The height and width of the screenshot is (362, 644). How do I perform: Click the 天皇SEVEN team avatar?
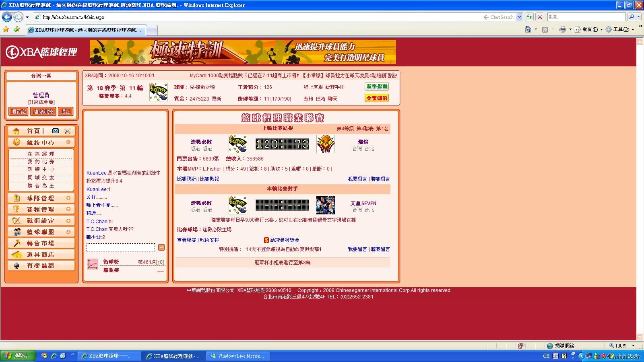325,205
